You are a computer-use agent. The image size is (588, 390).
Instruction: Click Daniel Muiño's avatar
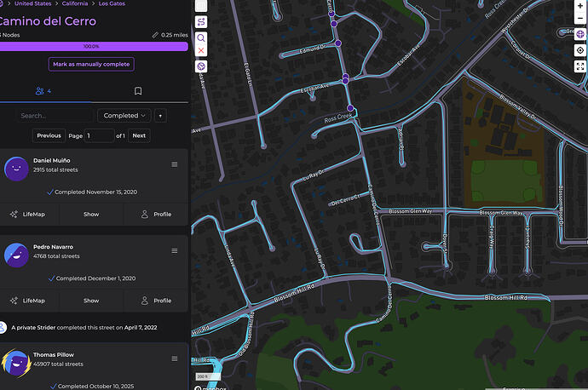(16, 169)
